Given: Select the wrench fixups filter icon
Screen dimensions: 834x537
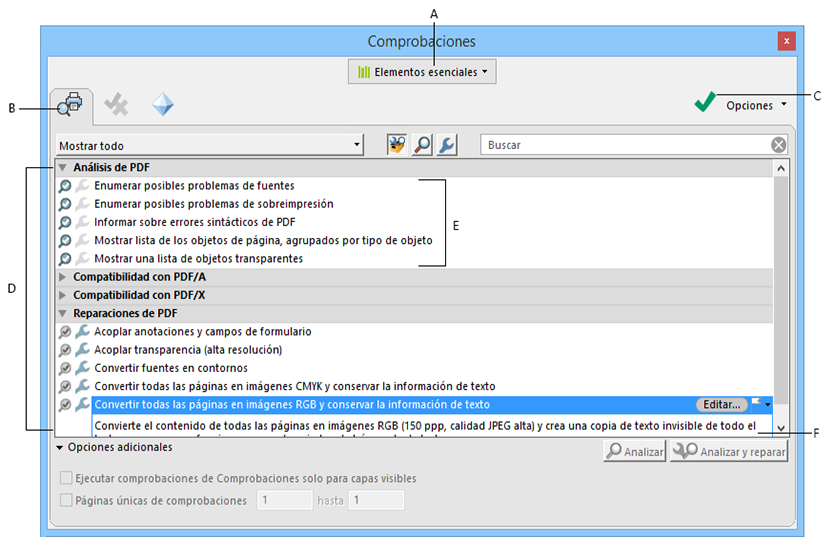Looking at the screenshot, I should [x=447, y=145].
